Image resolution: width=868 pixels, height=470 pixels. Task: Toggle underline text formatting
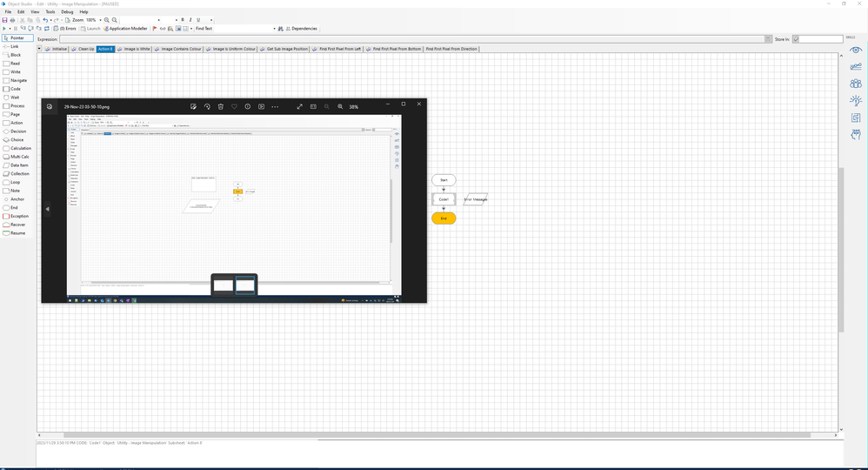198,19
